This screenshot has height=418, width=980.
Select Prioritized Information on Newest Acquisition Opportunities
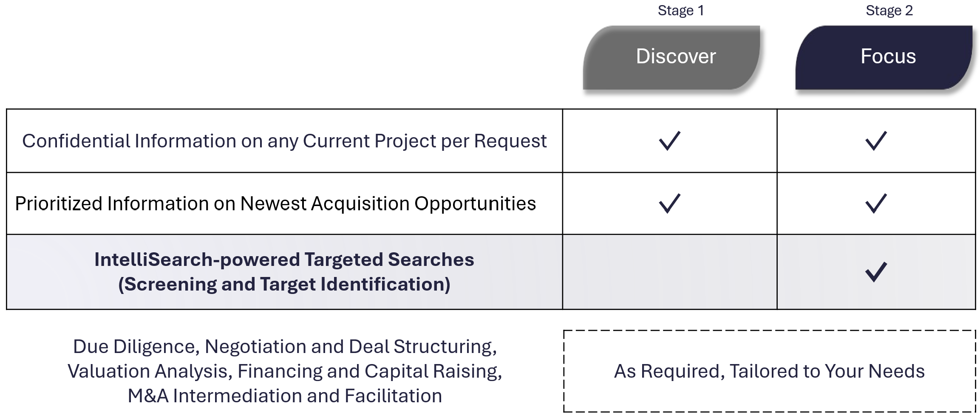point(275,203)
